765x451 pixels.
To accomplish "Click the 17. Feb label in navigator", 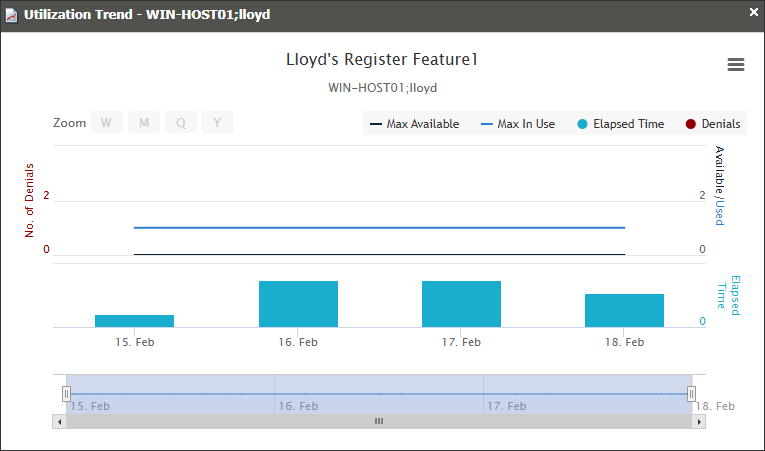I will [x=507, y=406].
